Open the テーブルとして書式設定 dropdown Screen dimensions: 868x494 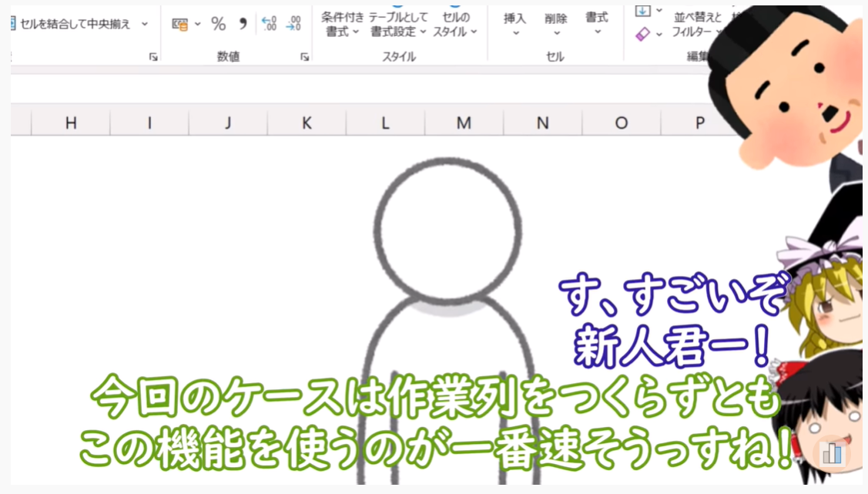(397, 25)
